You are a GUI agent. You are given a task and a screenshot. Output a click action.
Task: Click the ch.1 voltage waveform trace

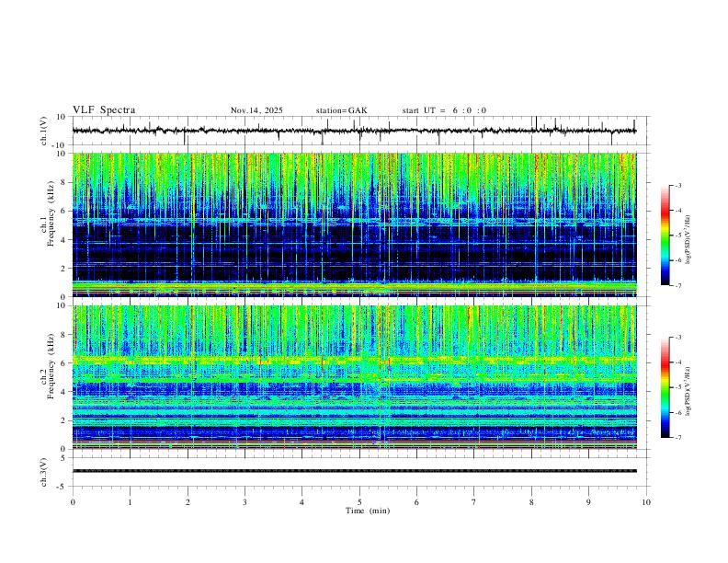354,131
